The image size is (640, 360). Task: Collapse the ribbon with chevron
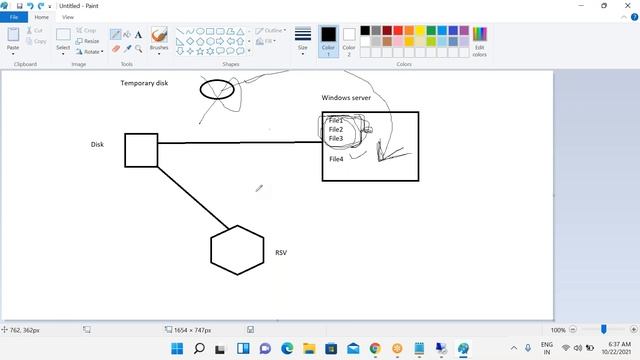click(623, 17)
